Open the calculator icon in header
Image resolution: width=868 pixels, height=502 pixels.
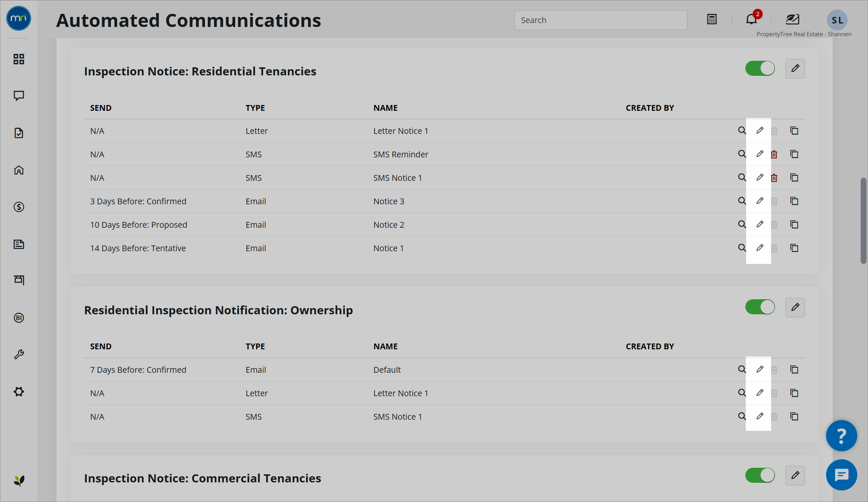click(x=712, y=19)
